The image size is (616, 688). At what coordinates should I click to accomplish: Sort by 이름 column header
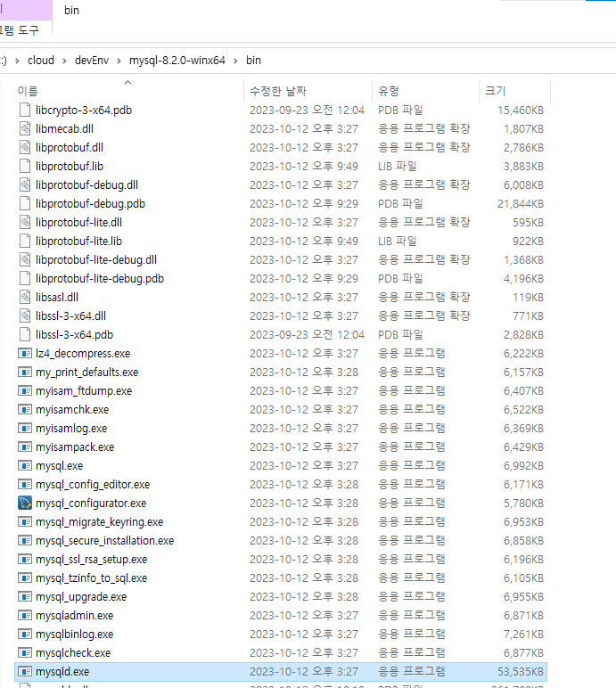[x=28, y=91]
